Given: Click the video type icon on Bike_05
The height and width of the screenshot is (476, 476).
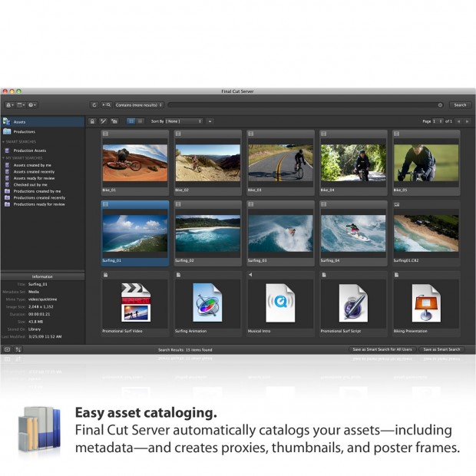Looking at the screenshot, I should coord(396,134).
